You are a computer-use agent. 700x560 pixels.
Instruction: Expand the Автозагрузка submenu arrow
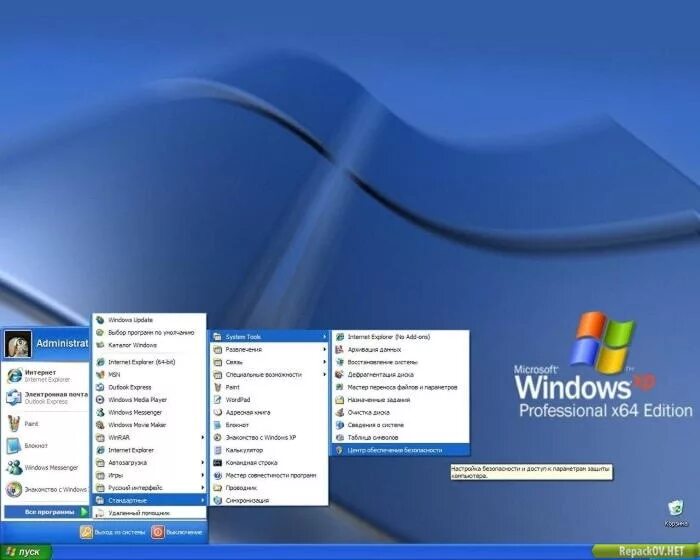(x=202, y=463)
